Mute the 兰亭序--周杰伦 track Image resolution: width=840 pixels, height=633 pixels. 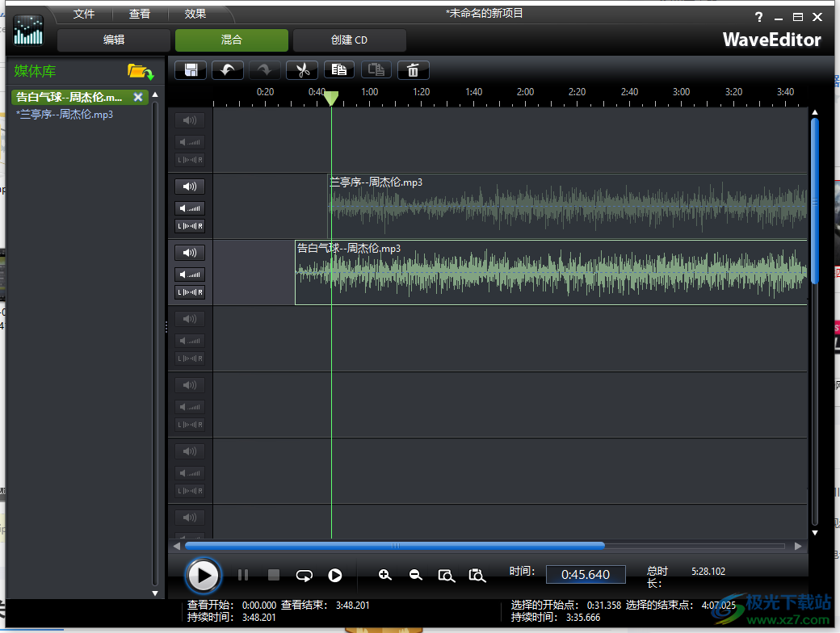(189, 186)
